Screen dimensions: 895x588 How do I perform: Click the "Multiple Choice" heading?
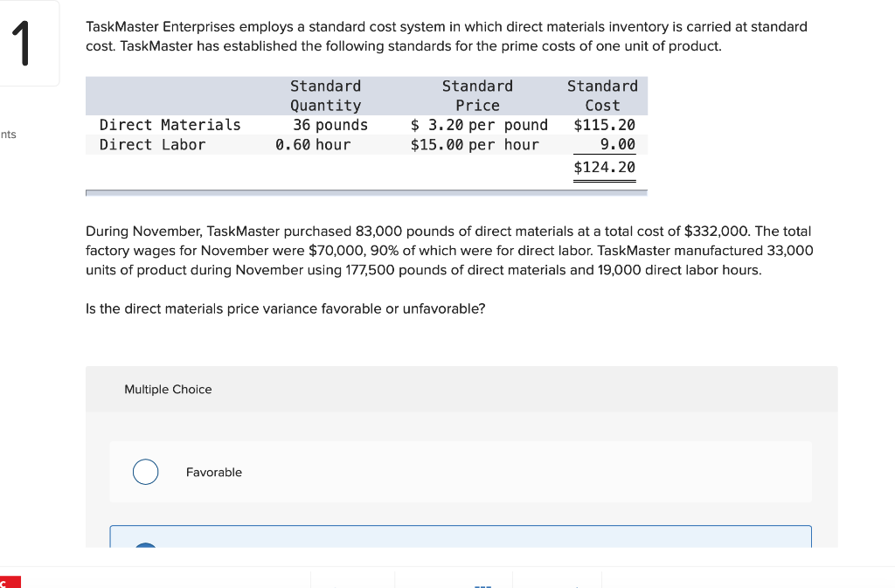tap(168, 390)
